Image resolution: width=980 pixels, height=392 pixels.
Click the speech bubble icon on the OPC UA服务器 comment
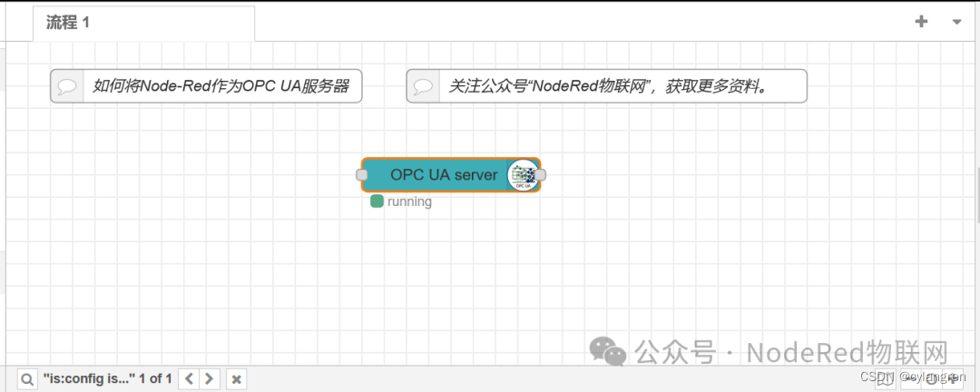(66, 86)
